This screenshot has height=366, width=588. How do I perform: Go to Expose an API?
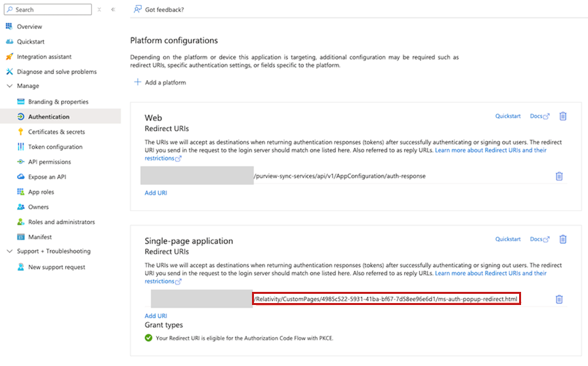tap(47, 176)
